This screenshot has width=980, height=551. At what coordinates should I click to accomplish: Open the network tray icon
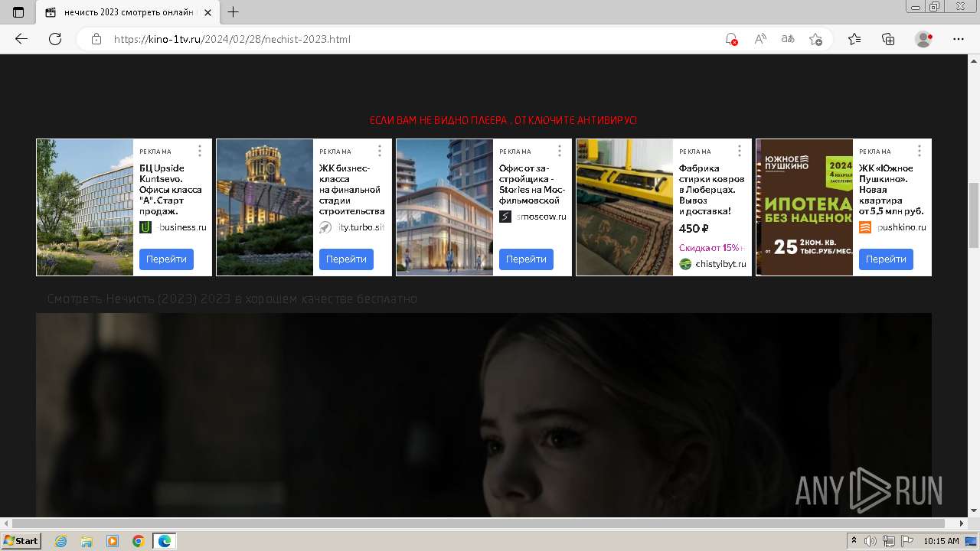click(889, 541)
